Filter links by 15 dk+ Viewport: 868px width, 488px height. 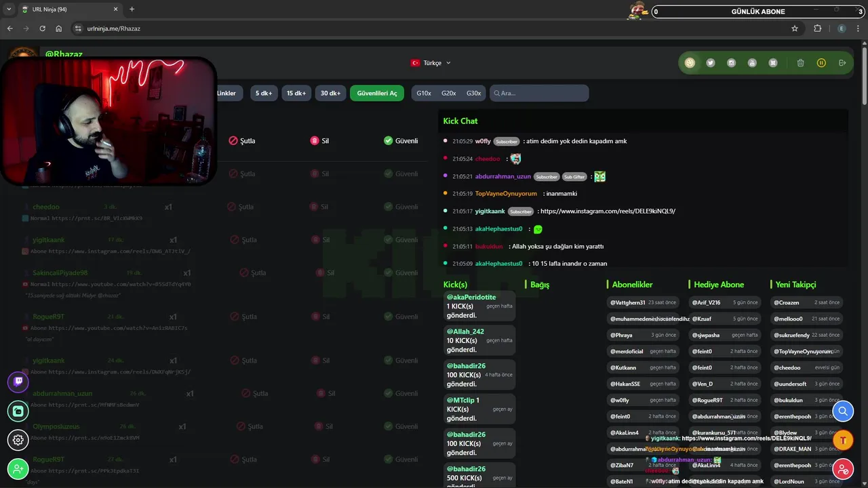tap(296, 93)
